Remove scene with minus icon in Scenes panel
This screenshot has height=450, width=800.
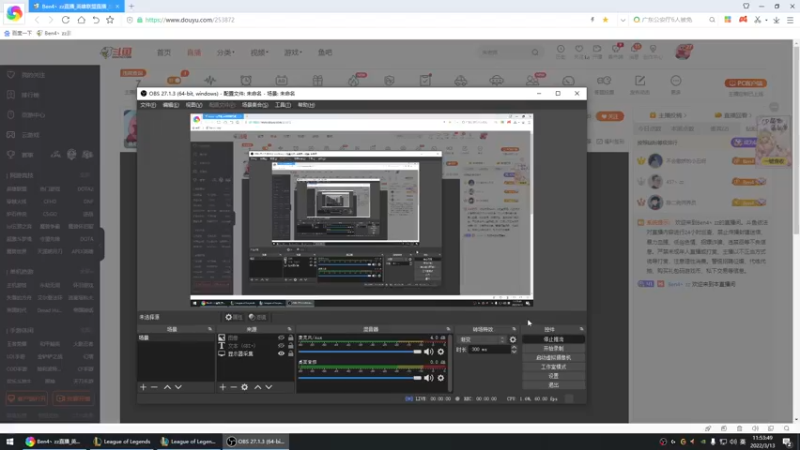pyautogui.click(x=154, y=387)
